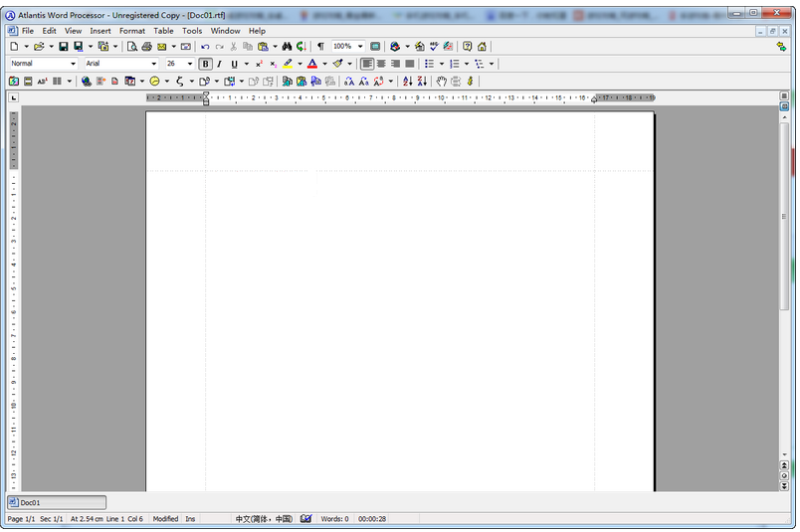Toggle paragraph marks display button
The height and width of the screenshot is (532, 800).
coord(320,47)
